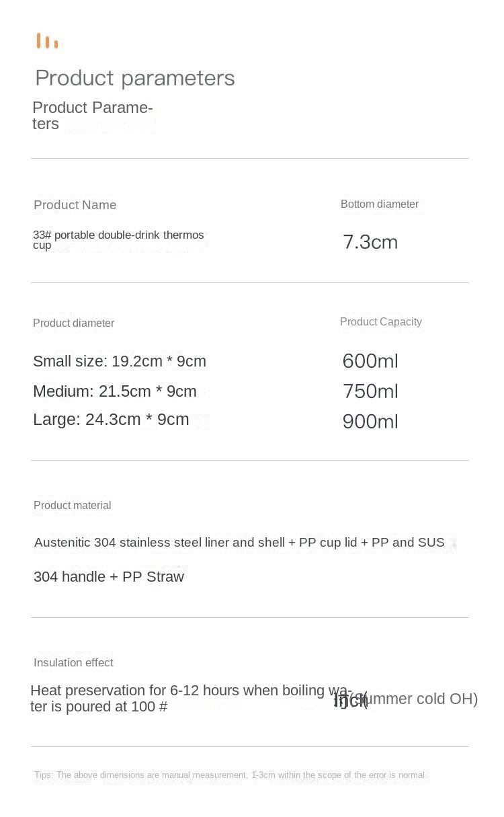The width and height of the screenshot is (504, 817).
Task: Select the smaller "Product Parameters" subtitle text
Action: point(93,116)
